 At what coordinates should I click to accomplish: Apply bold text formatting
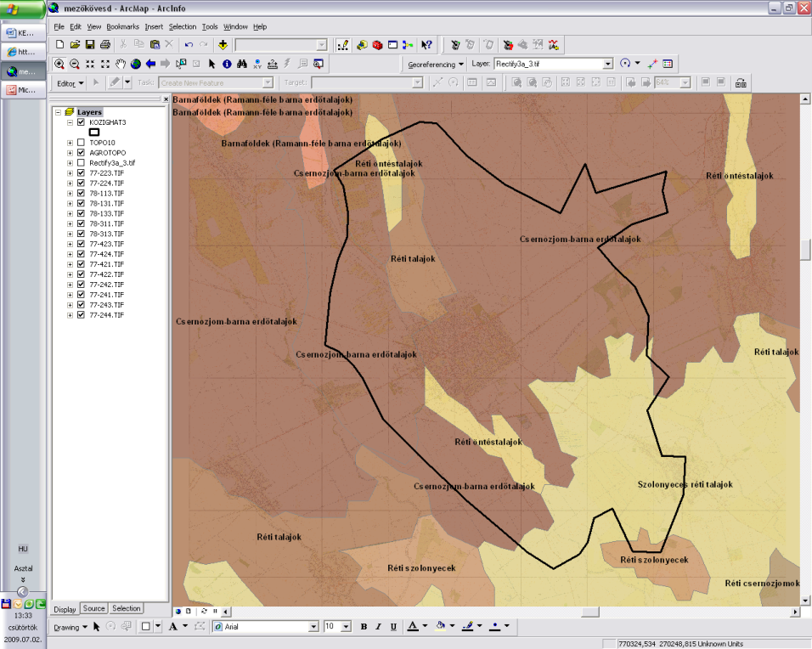tap(364, 627)
